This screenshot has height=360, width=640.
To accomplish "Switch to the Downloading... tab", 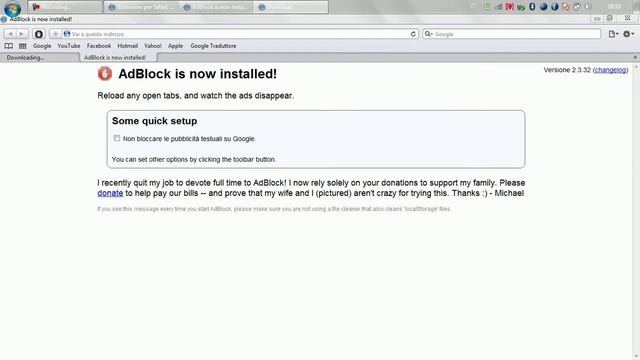I will coord(40,58).
